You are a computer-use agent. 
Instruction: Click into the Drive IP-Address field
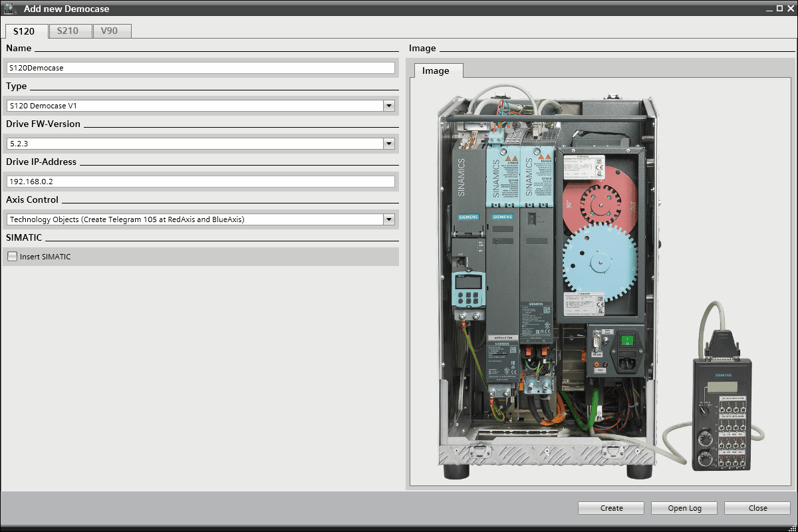tap(199, 182)
